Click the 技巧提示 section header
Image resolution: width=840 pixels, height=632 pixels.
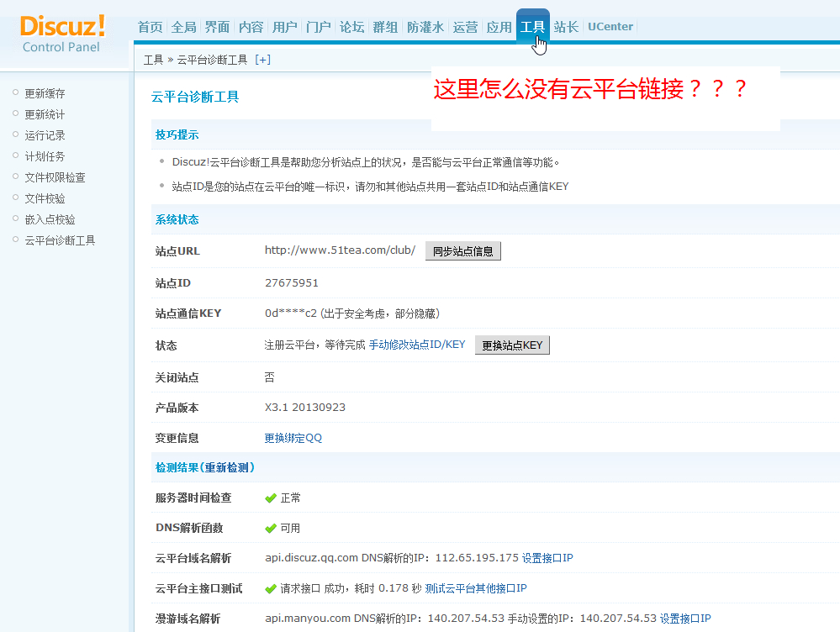[x=177, y=135]
